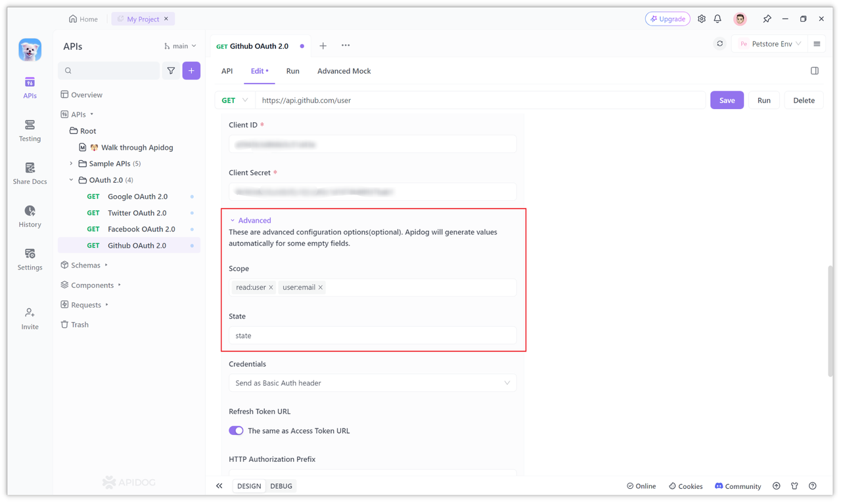Click the Save button
This screenshot has width=841, height=504.
(727, 101)
